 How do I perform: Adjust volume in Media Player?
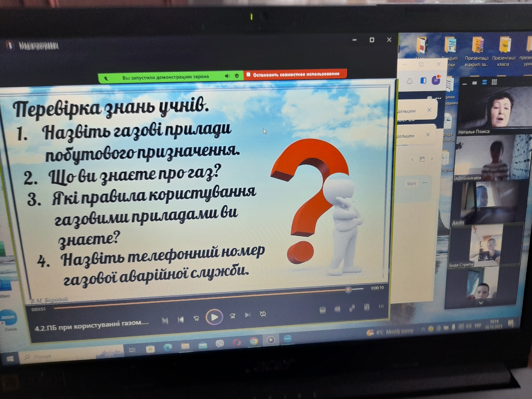coord(337,309)
